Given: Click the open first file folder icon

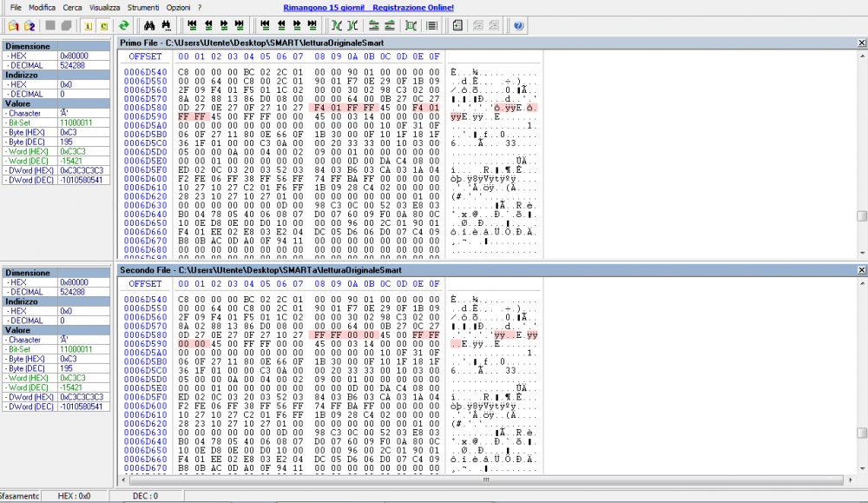Looking at the screenshot, I should tap(13, 26).
